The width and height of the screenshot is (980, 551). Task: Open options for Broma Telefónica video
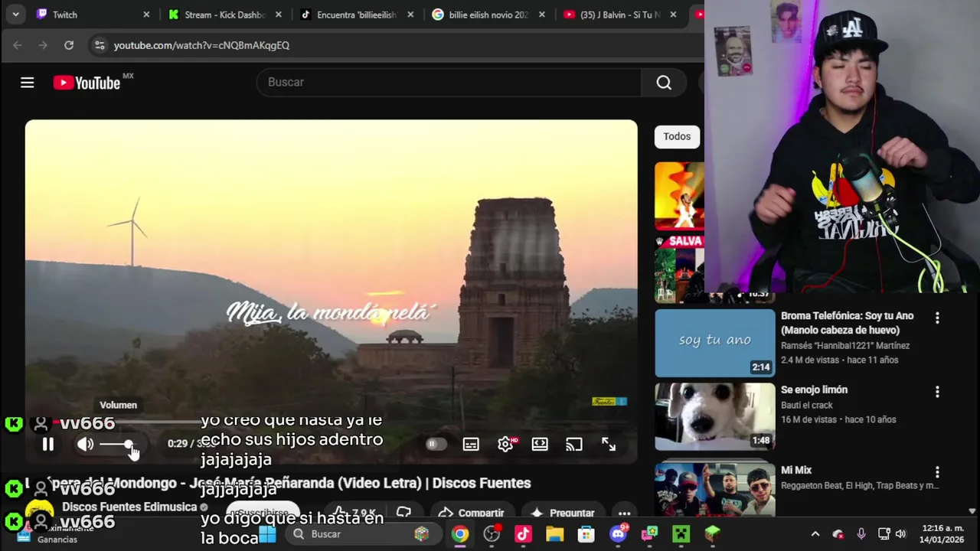point(937,318)
